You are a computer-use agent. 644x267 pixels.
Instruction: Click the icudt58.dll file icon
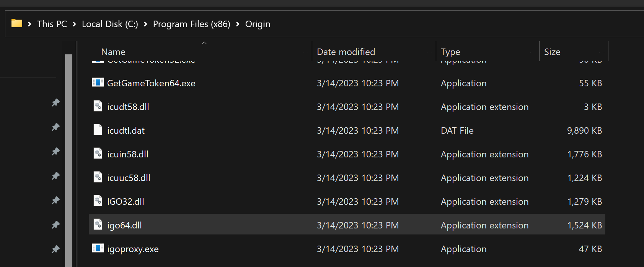[98, 106]
